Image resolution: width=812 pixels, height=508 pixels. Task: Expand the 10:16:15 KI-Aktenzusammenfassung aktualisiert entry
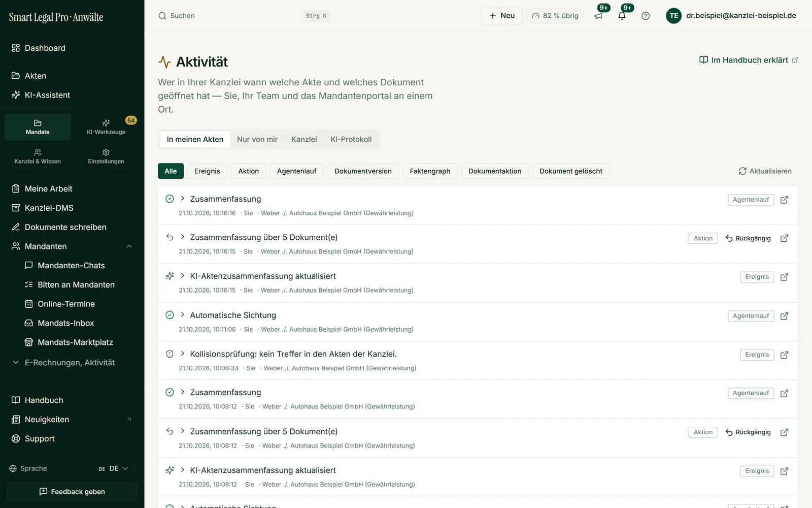pos(183,276)
